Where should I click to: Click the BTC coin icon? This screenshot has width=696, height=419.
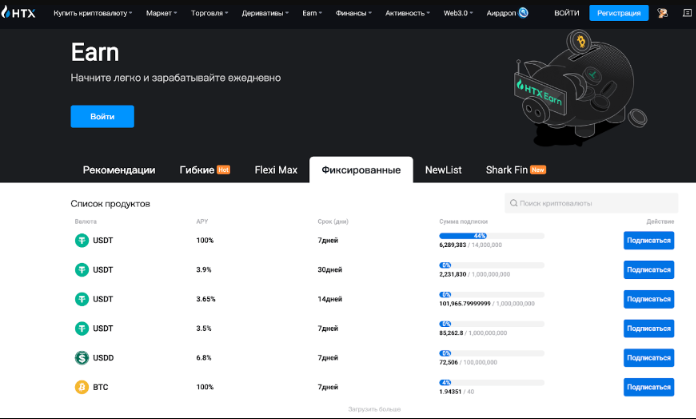pyautogui.click(x=82, y=387)
